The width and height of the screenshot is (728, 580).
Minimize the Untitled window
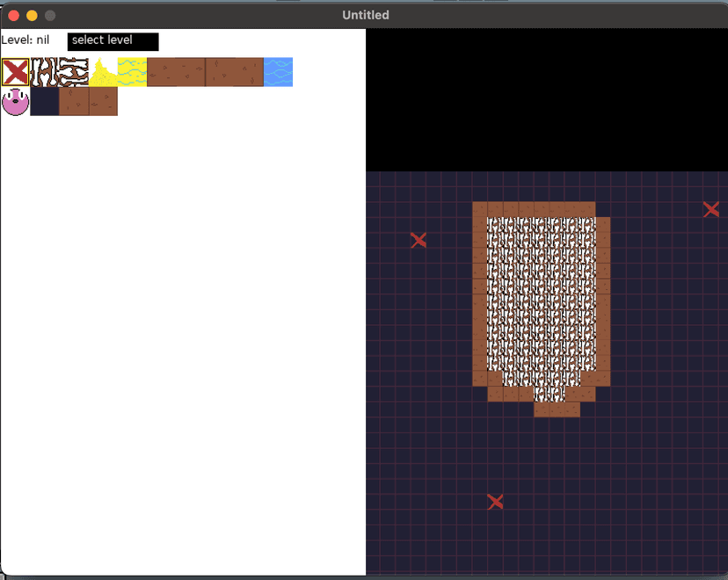32,15
